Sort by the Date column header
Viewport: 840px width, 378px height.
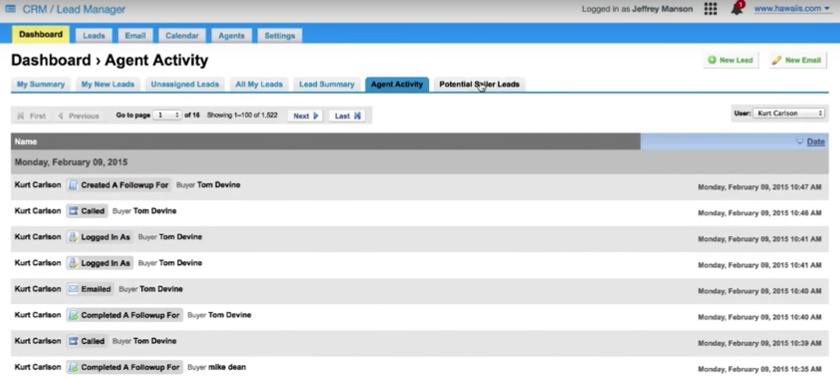point(815,142)
